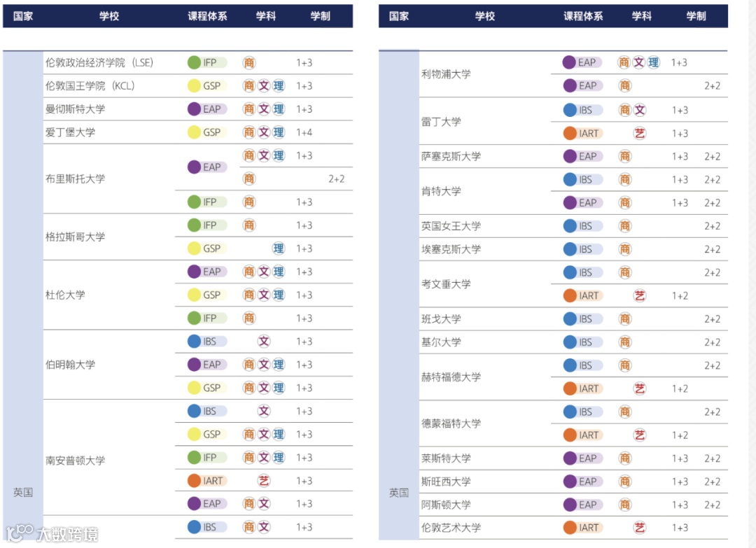This screenshot has height=548, width=756.
Task: Select the EAP badge for 斯旺西大学
Action: click(x=582, y=482)
